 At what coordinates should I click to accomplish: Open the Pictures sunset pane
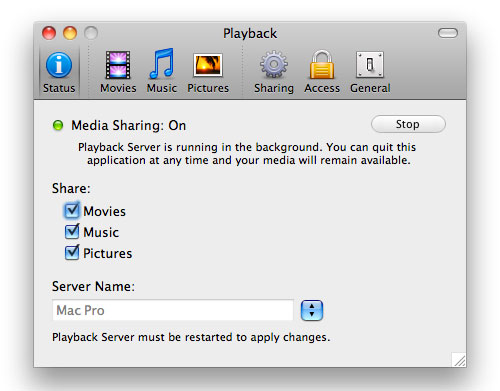[208, 72]
